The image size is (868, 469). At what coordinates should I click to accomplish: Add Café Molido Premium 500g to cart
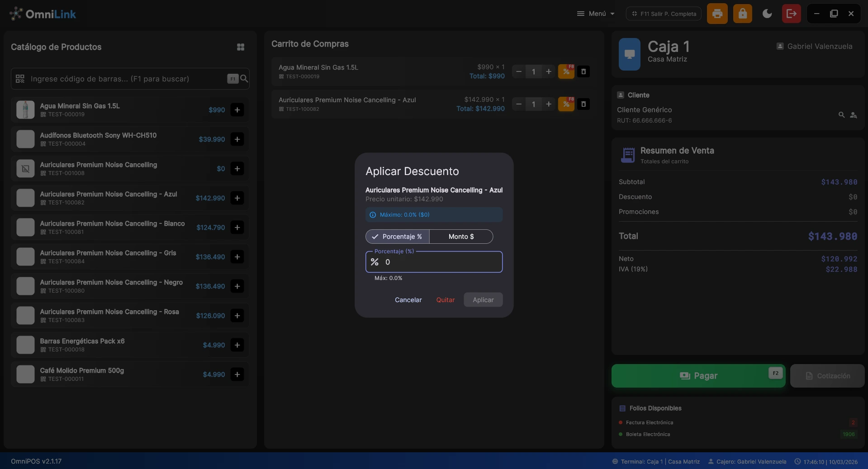click(x=237, y=374)
